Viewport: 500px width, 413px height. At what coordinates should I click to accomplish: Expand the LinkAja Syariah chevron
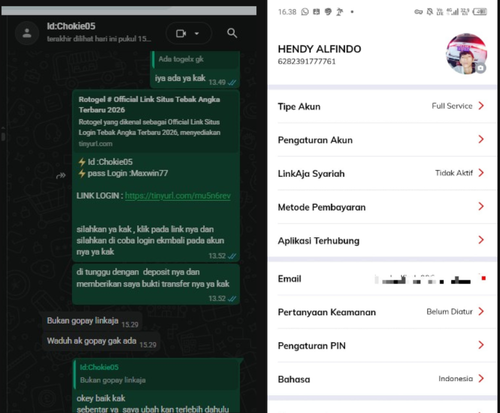click(x=481, y=173)
